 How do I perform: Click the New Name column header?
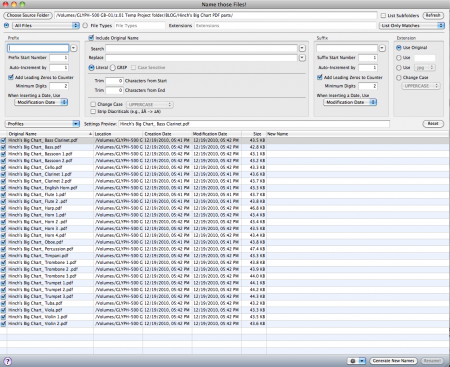pyautogui.click(x=357, y=134)
